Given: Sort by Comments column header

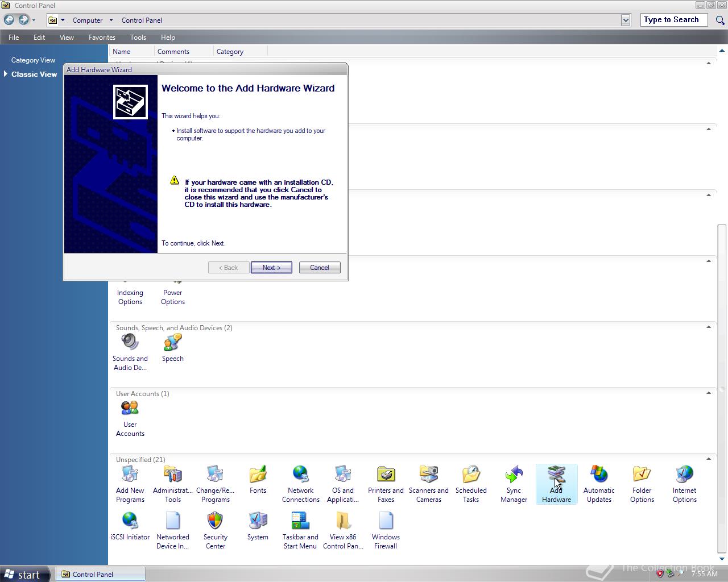Looking at the screenshot, I should tap(184, 52).
